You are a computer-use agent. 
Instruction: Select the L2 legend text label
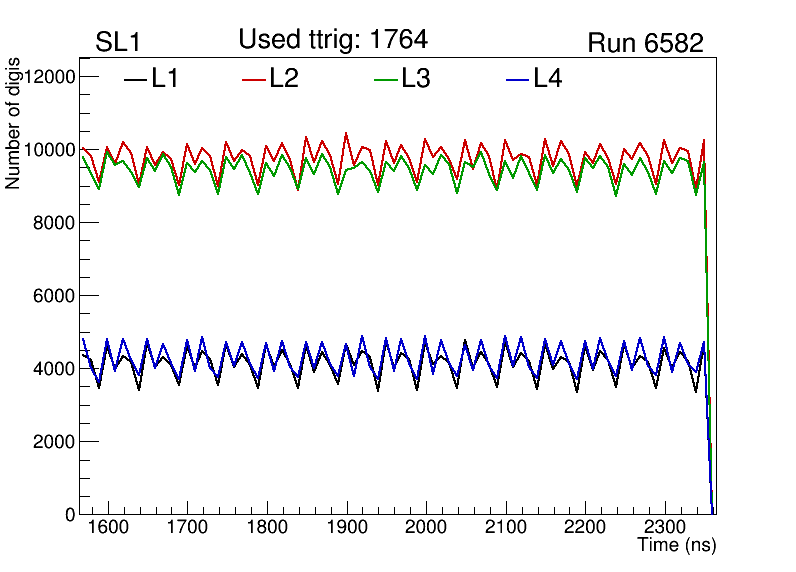[284, 78]
